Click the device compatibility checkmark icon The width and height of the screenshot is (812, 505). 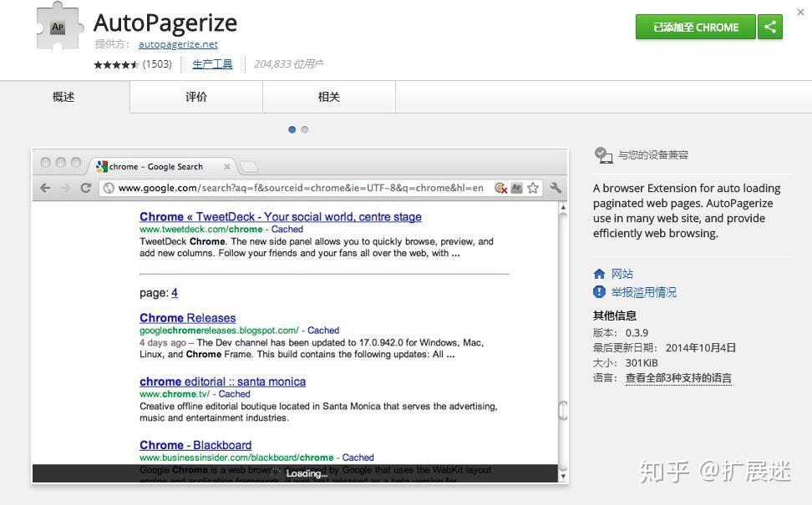coord(603,154)
